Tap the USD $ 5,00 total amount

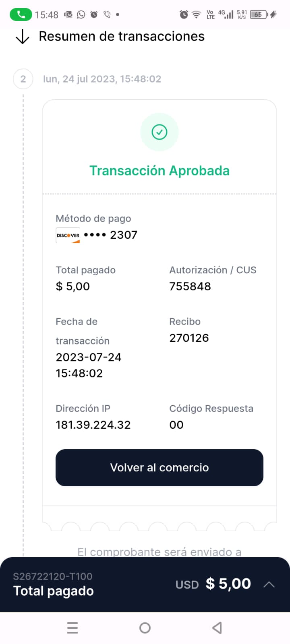pos(213,584)
